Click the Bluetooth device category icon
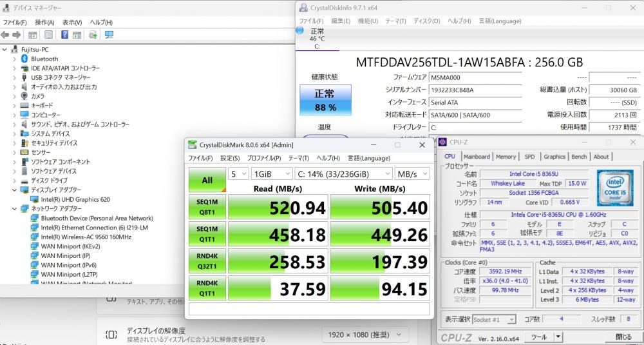Image resolution: width=644 pixels, height=345 pixels. pyautogui.click(x=24, y=59)
